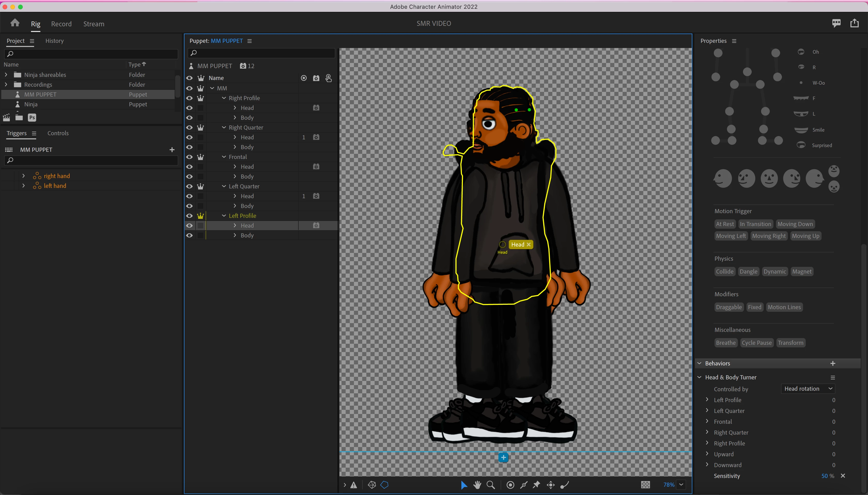Expand the right hand trigger swap set
Image resolution: width=868 pixels, height=495 pixels.
click(x=24, y=176)
